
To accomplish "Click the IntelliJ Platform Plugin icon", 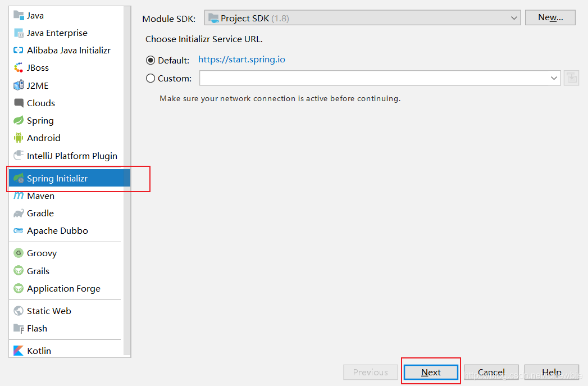I will [19, 155].
